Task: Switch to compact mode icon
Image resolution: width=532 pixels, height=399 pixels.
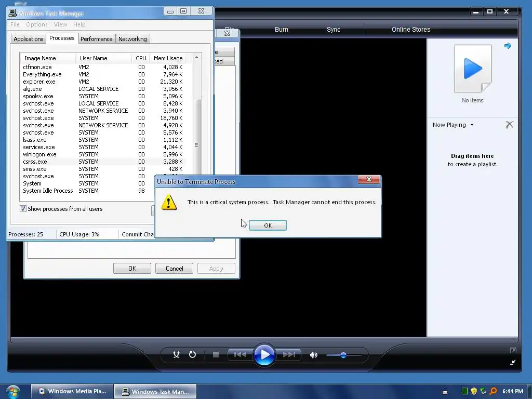Action: click(x=513, y=362)
